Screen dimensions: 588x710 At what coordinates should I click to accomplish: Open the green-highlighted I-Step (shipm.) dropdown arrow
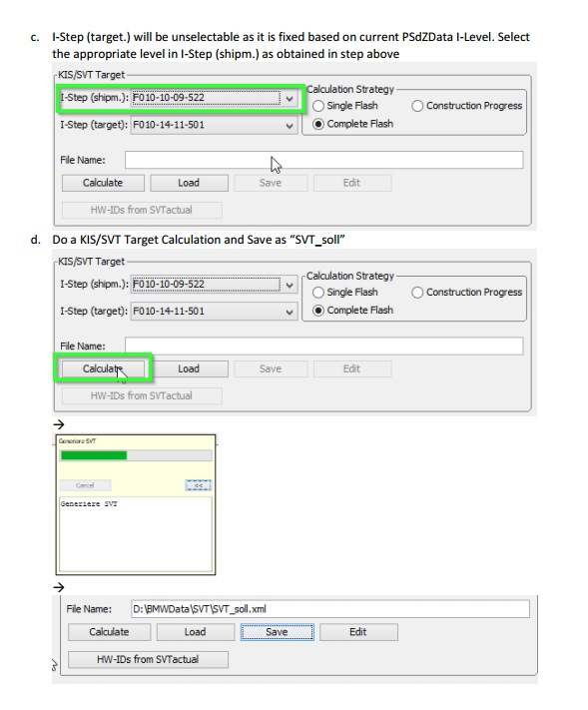pyautogui.click(x=290, y=98)
